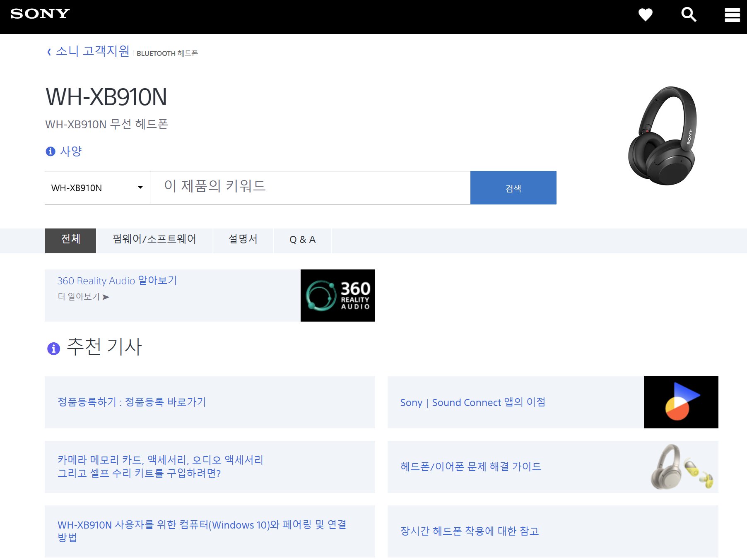Image resolution: width=747 pixels, height=560 pixels.
Task: Switch to the 펌웨어/소프트웨어 tab
Action: pyautogui.click(x=154, y=240)
